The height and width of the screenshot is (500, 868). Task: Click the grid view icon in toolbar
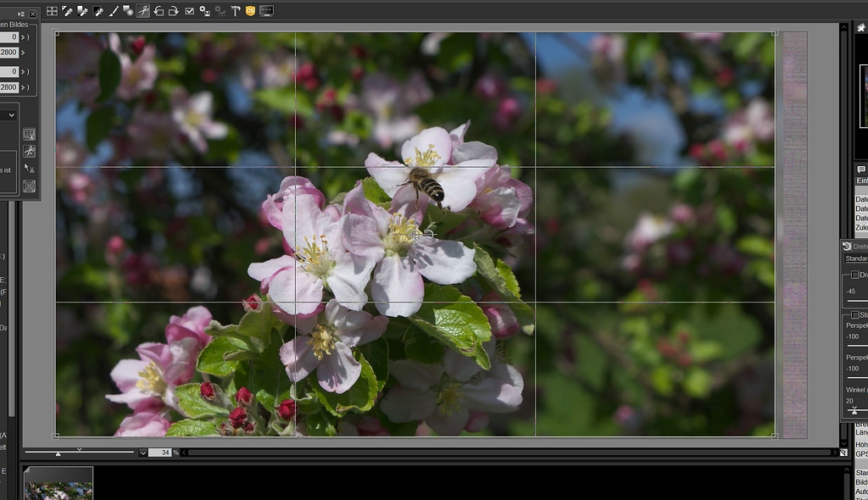52,11
